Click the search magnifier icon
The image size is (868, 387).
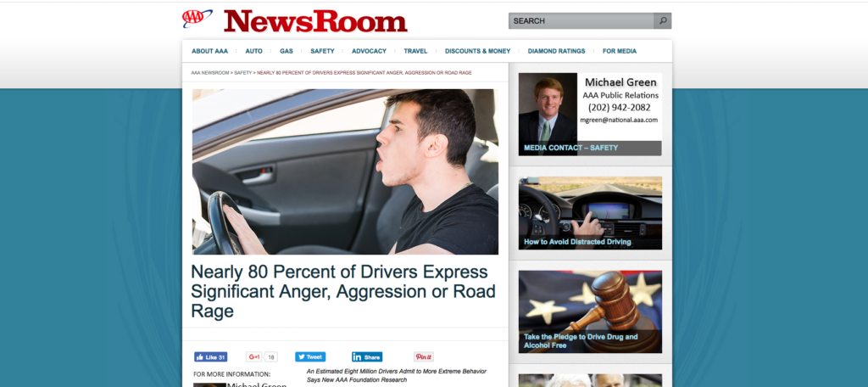(663, 20)
